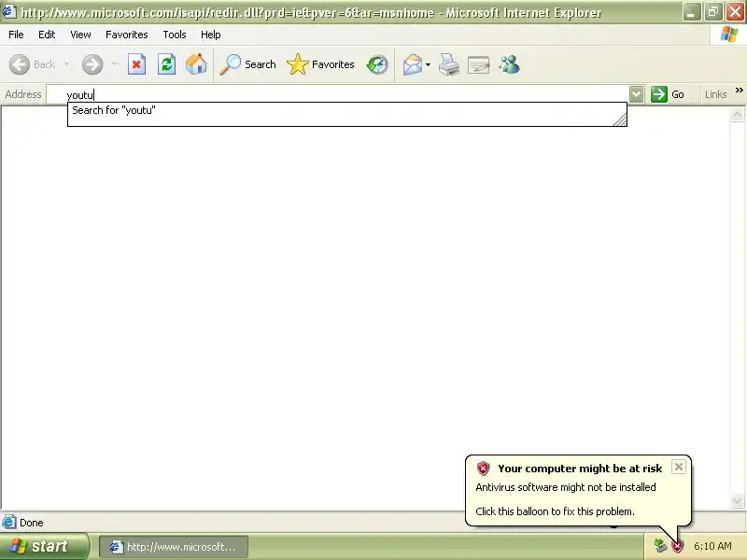The width and height of the screenshot is (747, 560).
Task: Open the Back history dropdown arrow
Action: click(66, 63)
